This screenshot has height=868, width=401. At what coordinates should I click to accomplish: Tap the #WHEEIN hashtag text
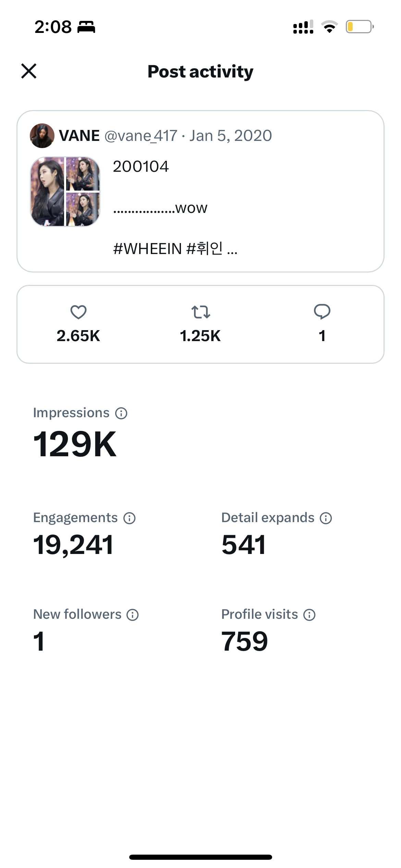tap(147, 249)
